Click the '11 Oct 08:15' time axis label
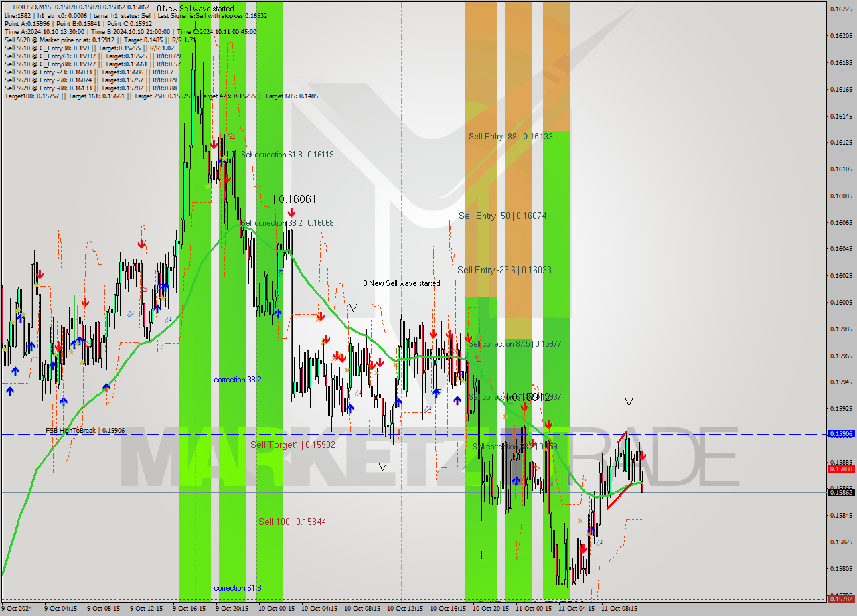The width and height of the screenshot is (857, 616). point(619,609)
